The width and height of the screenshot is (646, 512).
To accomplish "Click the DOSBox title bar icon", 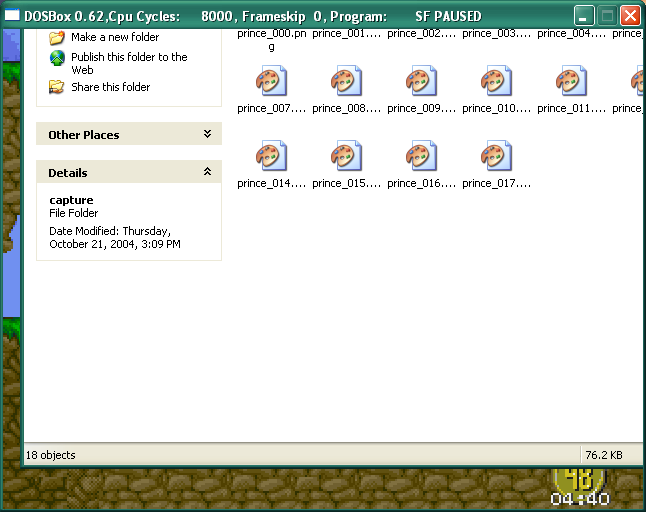I will [12, 16].
